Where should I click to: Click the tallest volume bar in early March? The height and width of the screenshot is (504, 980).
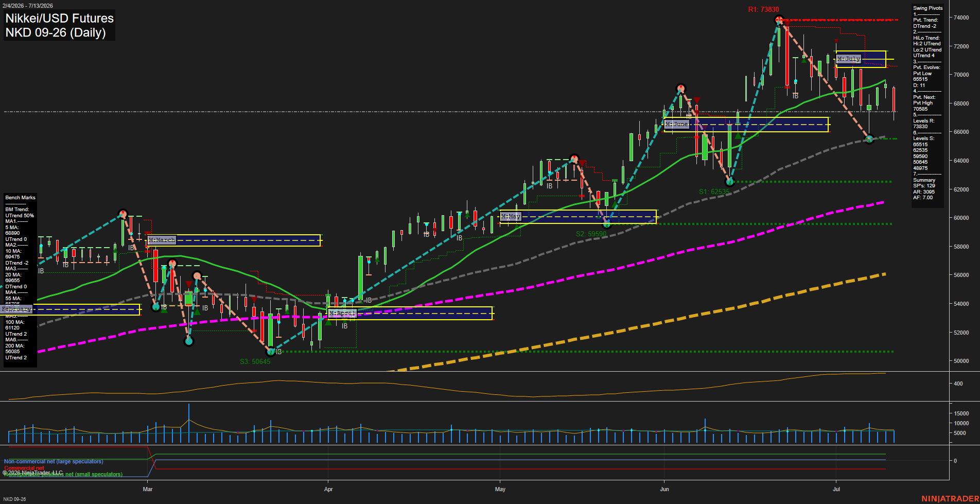tap(189, 423)
